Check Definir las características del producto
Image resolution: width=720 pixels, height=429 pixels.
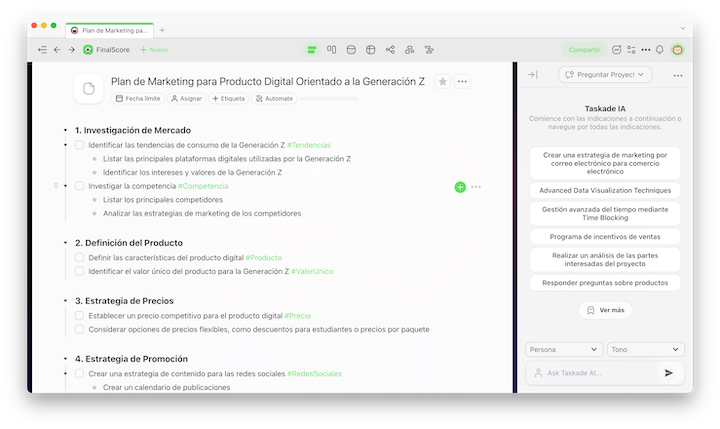[x=79, y=258]
